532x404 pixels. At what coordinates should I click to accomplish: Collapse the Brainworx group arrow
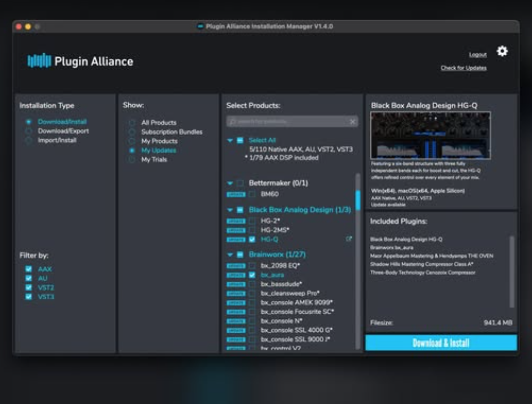230,254
